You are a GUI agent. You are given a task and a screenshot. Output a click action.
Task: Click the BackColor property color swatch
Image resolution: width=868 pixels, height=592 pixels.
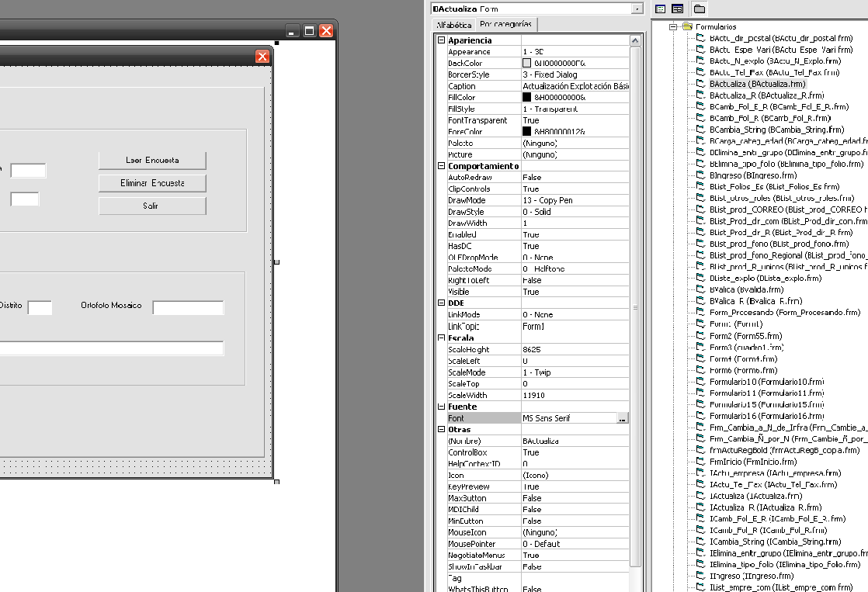[527, 63]
